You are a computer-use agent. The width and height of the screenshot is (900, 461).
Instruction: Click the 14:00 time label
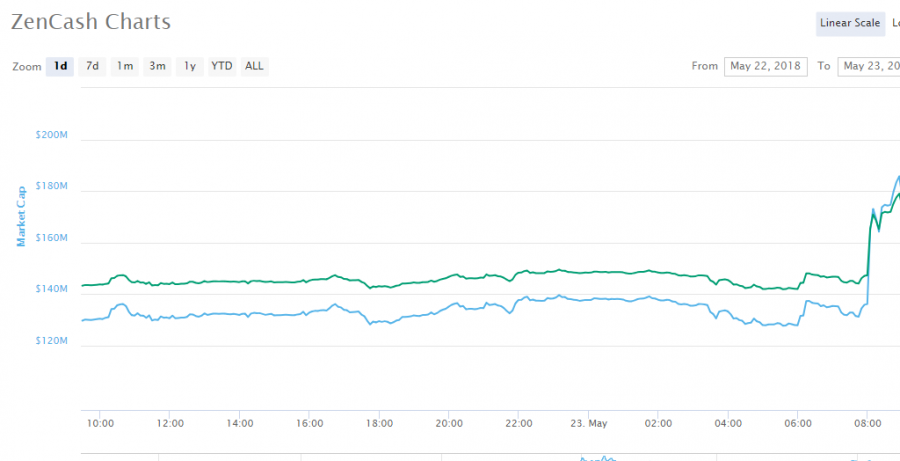click(239, 424)
